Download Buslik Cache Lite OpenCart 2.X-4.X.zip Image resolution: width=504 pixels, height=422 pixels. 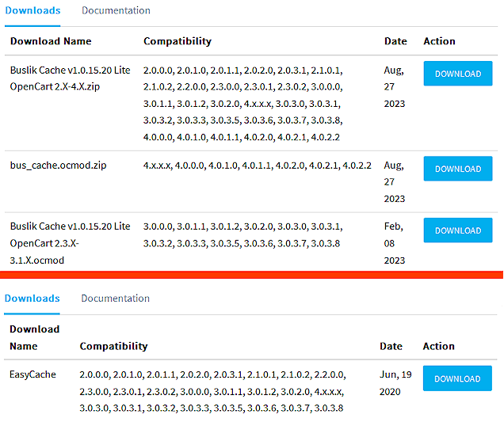tap(458, 74)
